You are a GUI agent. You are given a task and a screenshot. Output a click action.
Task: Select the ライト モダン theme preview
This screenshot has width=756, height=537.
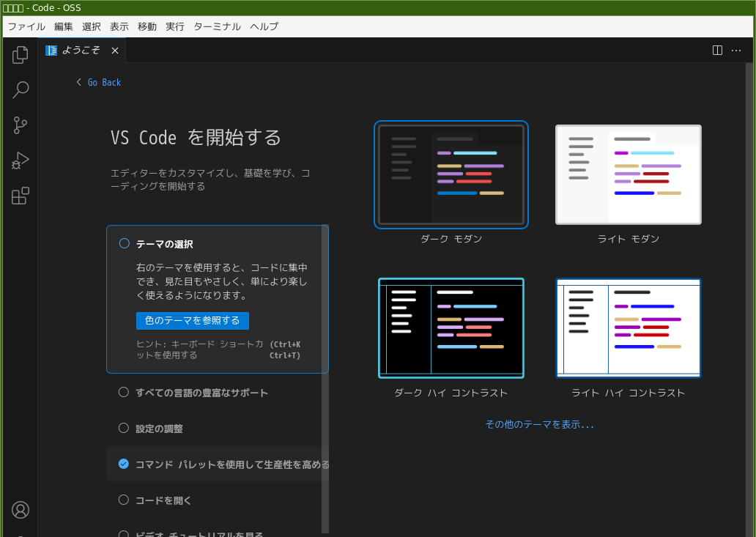[x=628, y=174]
